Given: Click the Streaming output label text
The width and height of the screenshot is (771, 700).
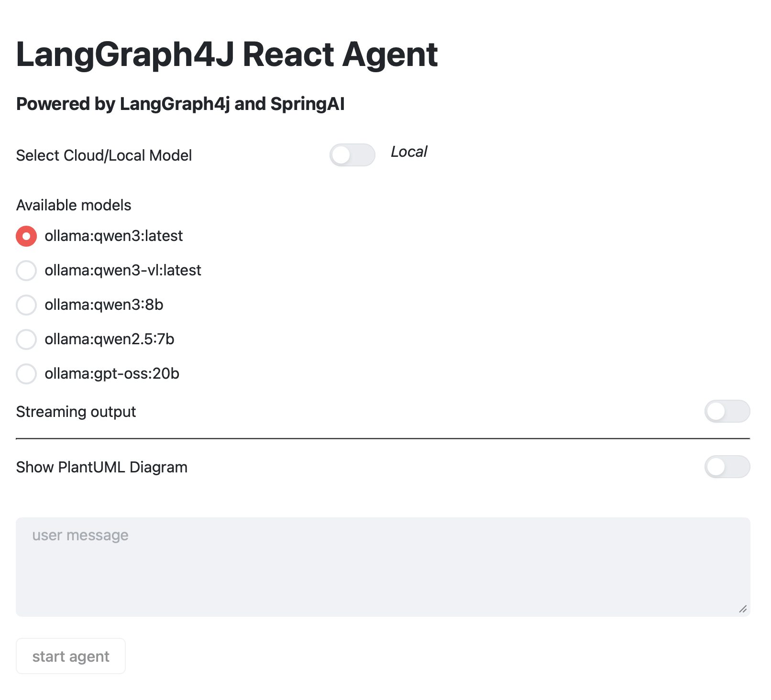Looking at the screenshot, I should pyautogui.click(x=76, y=412).
